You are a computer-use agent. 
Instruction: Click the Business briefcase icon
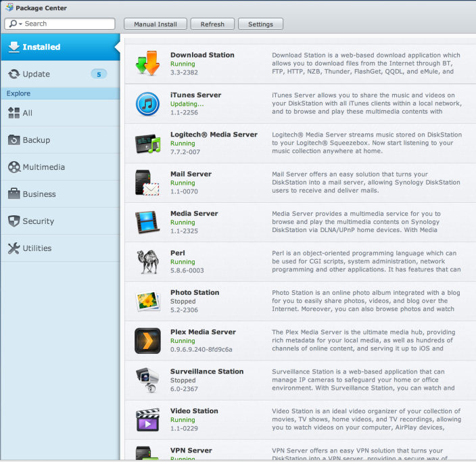point(14,193)
